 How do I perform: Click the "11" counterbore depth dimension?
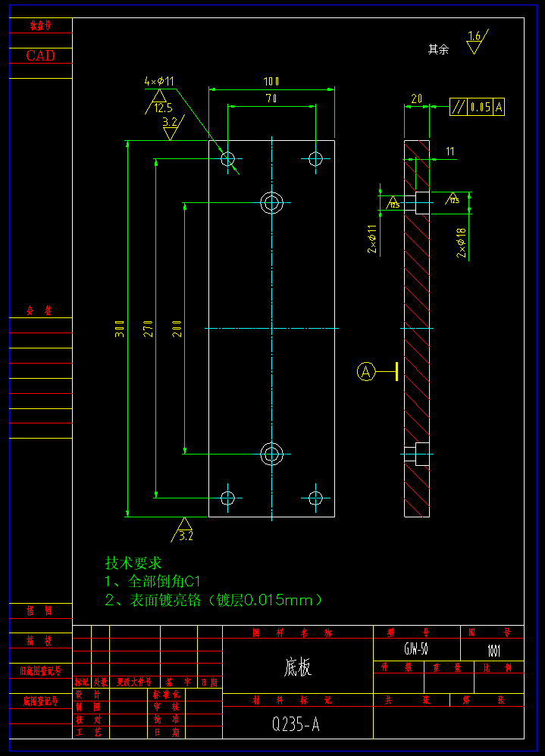[450, 152]
